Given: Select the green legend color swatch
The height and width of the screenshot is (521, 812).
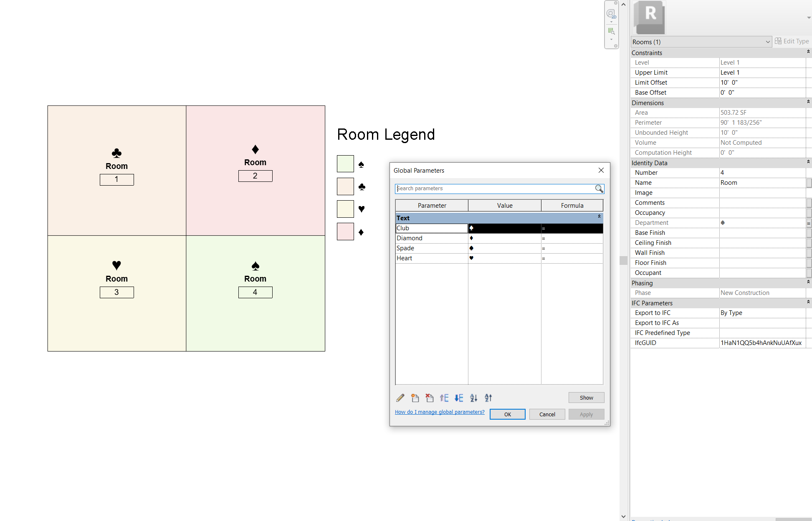Looking at the screenshot, I should pyautogui.click(x=345, y=164).
